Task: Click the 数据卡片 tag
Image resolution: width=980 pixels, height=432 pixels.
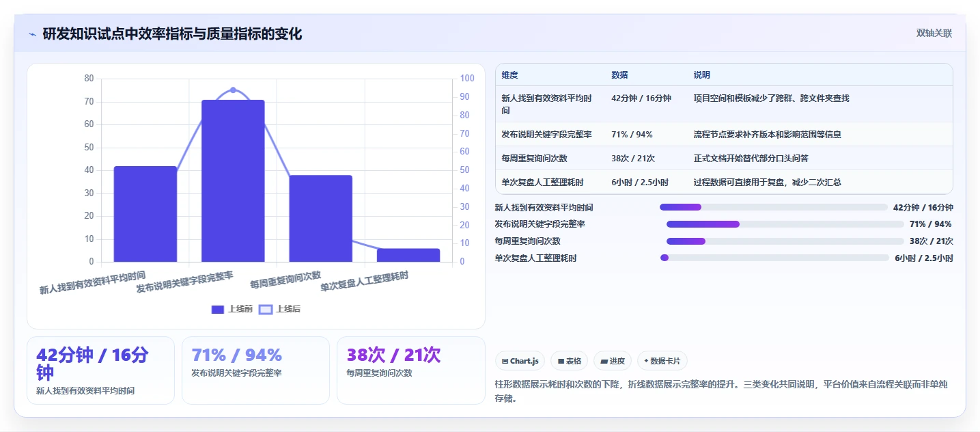Action: 662,361
